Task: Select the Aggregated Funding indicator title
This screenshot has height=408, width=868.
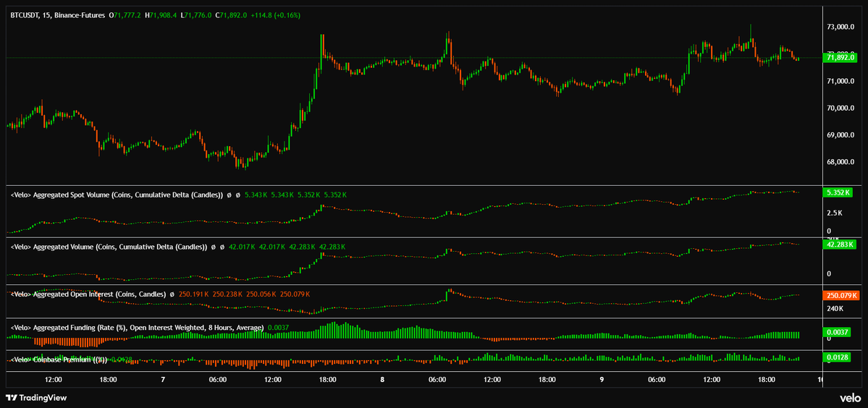Action: 138,328
